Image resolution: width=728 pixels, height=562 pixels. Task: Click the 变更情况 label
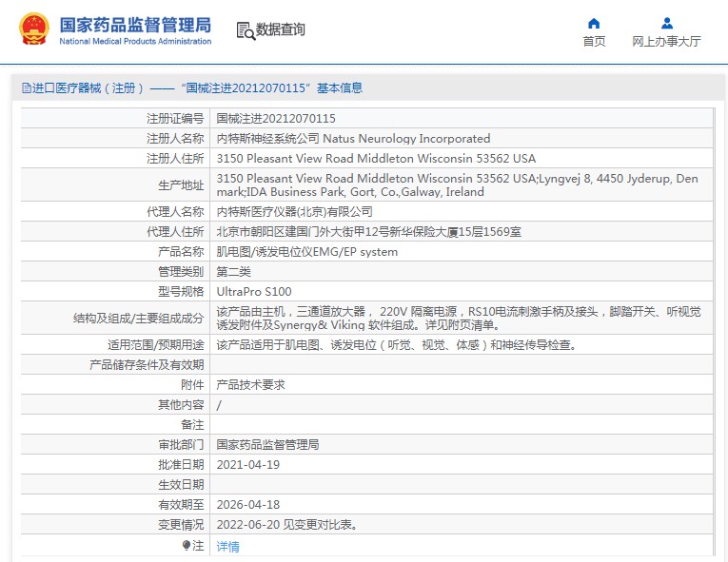point(181,524)
